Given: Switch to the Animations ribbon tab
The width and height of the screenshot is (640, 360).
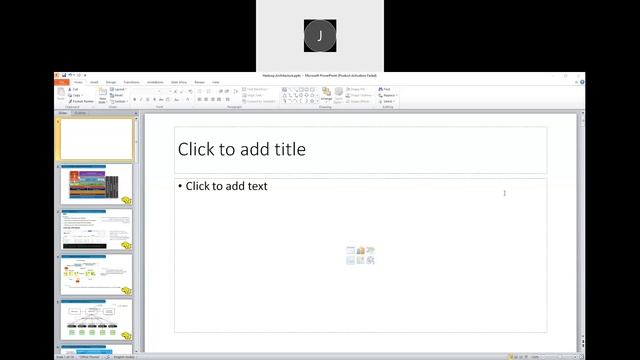Looking at the screenshot, I should click(155, 82).
